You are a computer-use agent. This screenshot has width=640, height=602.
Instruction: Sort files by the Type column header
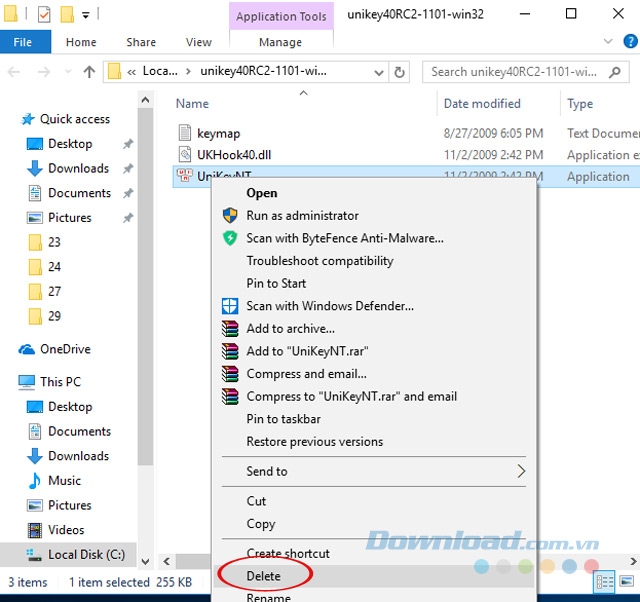[x=580, y=104]
